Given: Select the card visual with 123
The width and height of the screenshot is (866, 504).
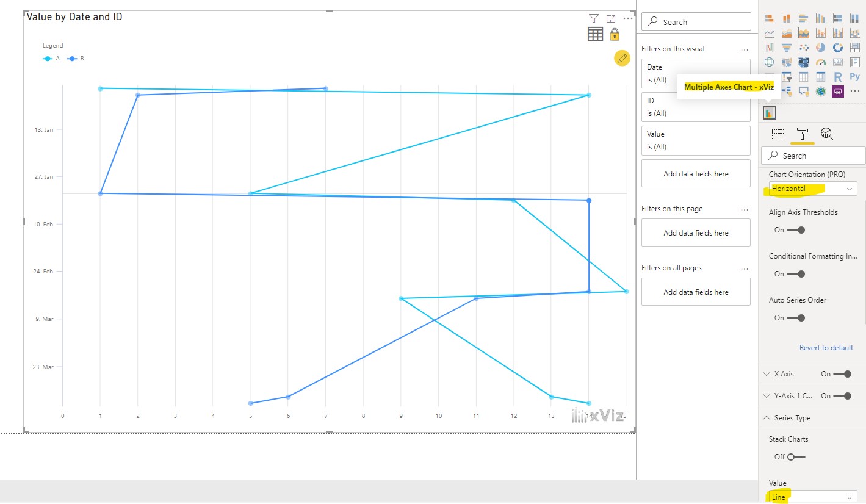Looking at the screenshot, I should click(x=838, y=62).
